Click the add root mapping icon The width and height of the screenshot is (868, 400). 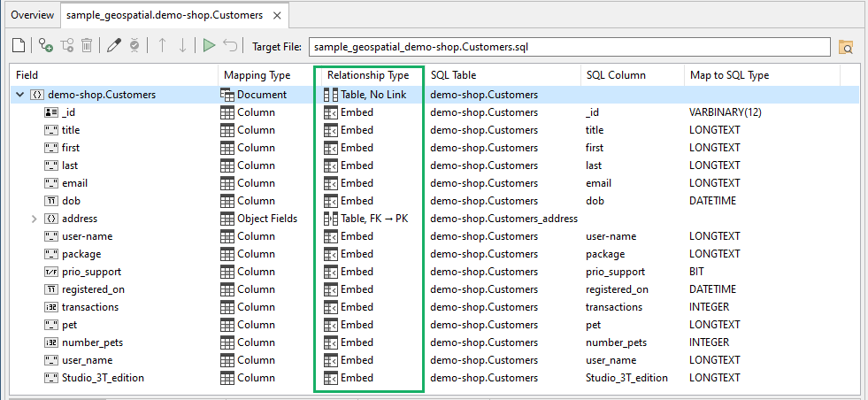tap(45, 46)
